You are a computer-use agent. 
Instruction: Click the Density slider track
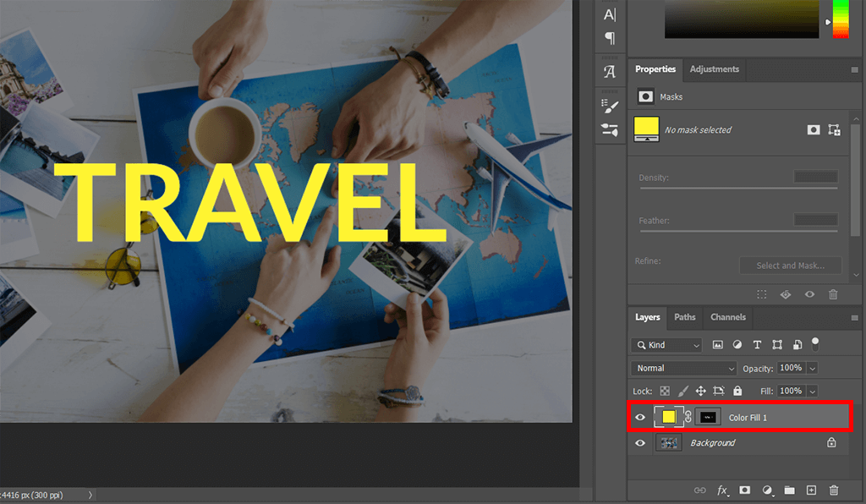tap(738, 189)
